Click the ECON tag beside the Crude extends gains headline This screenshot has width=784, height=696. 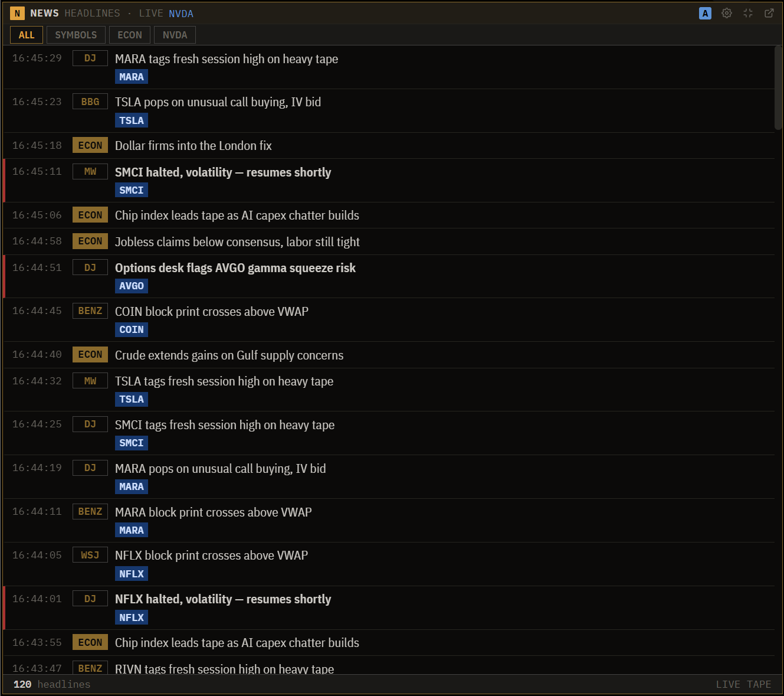pos(90,354)
